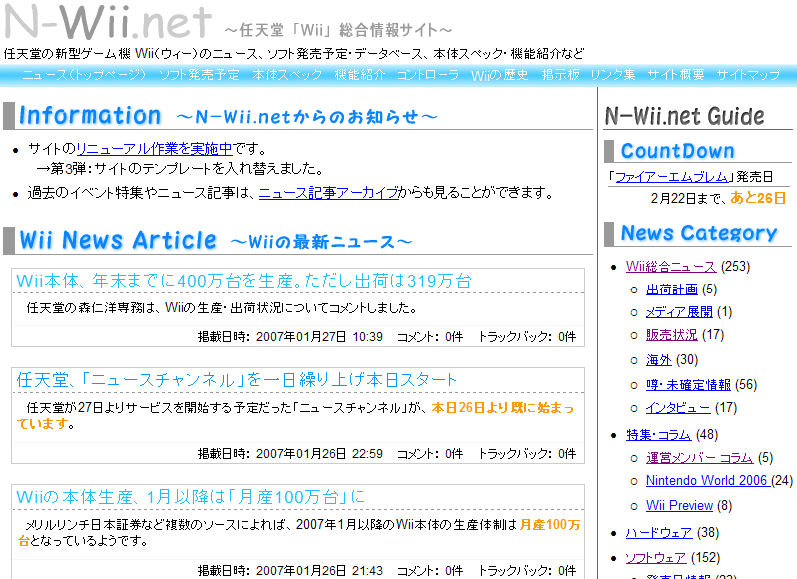Click the Wii News Article section heading
Screen dimensions: 797x579
[x=118, y=240]
